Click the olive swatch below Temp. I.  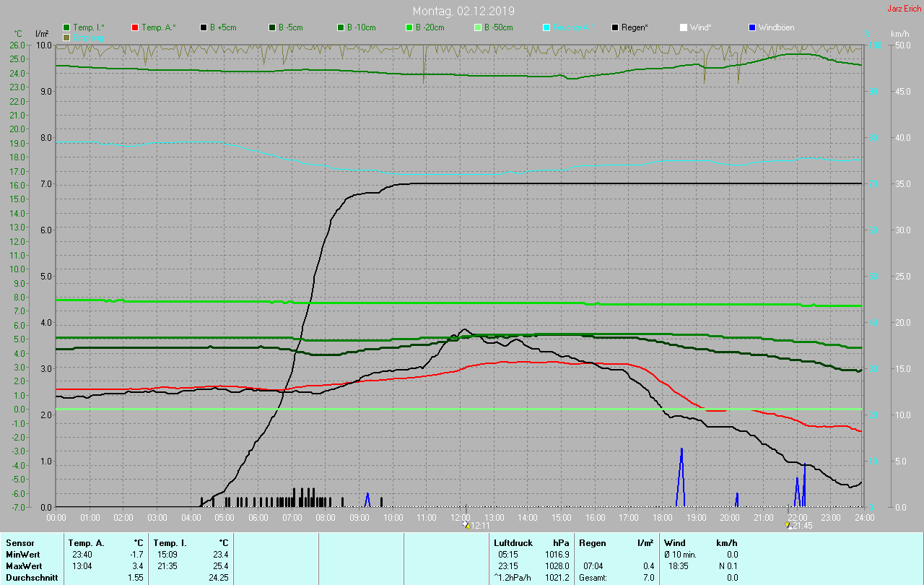[66, 37]
